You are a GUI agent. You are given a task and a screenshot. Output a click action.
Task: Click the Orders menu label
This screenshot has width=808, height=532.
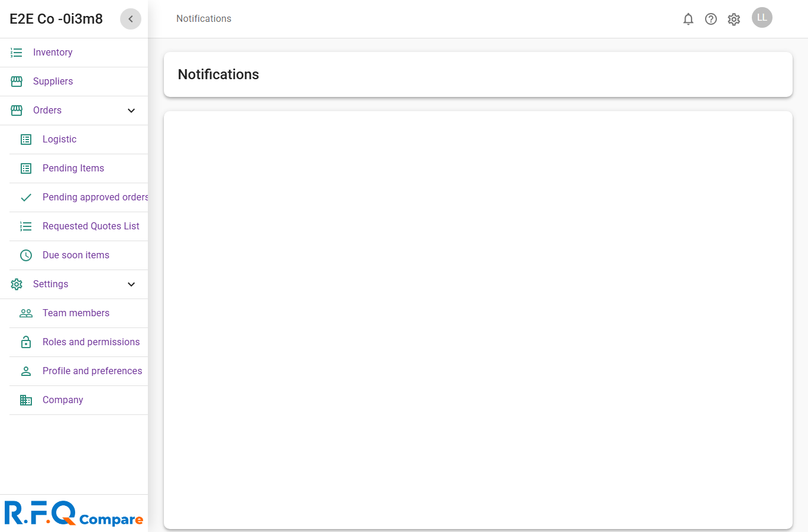click(x=47, y=111)
